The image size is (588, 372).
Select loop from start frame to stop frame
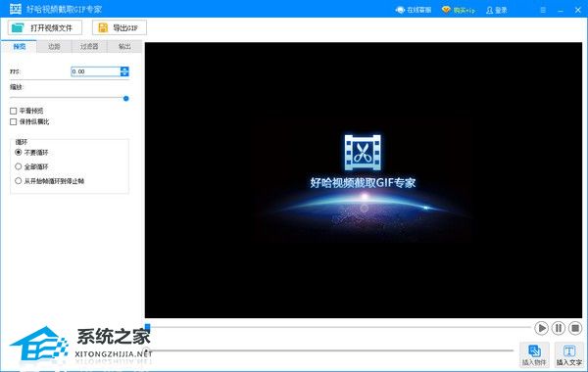(x=49, y=181)
